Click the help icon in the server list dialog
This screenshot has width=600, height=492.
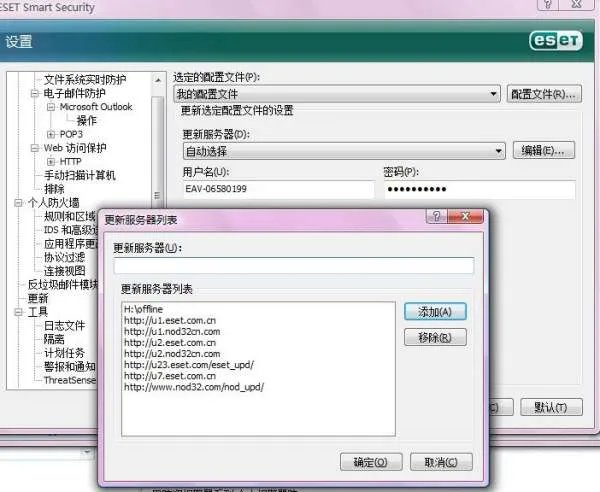click(437, 217)
